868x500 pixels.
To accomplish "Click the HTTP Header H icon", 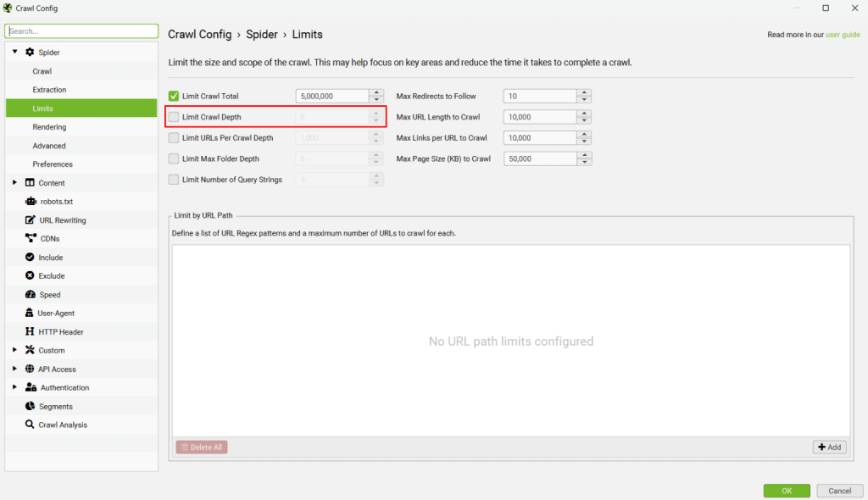I will tap(30, 331).
